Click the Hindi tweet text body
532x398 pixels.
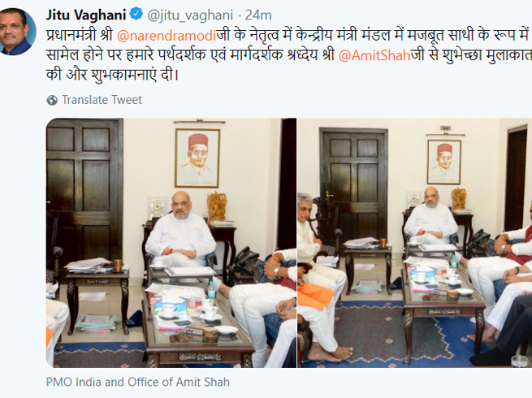pos(288,55)
